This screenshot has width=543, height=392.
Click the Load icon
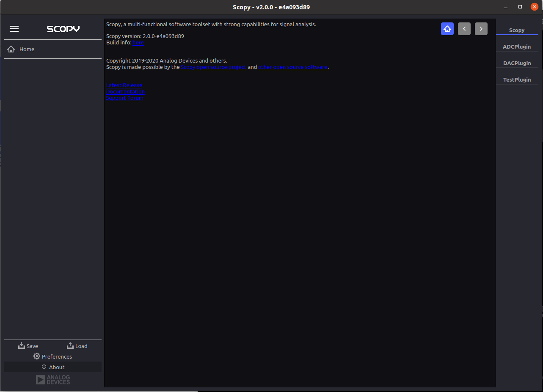(70, 345)
